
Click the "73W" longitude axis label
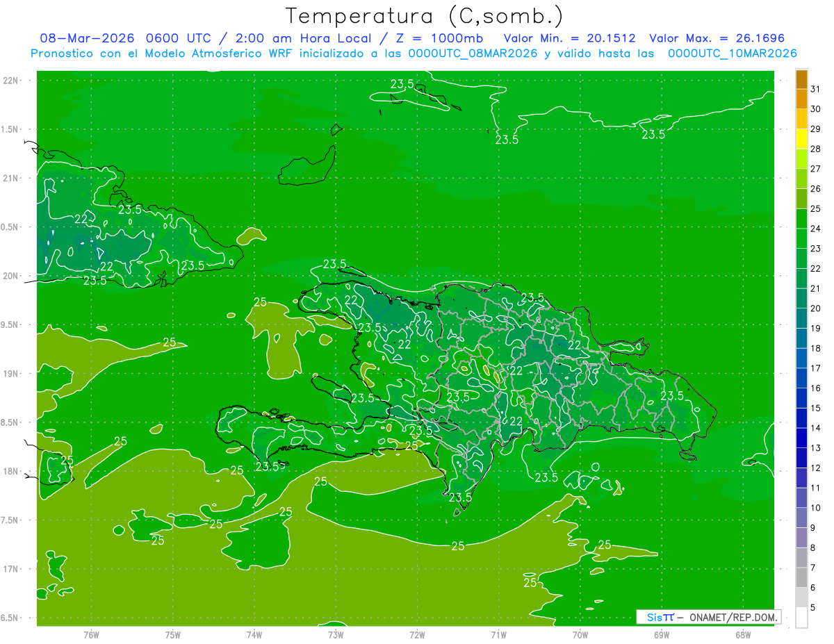coord(336,634)
